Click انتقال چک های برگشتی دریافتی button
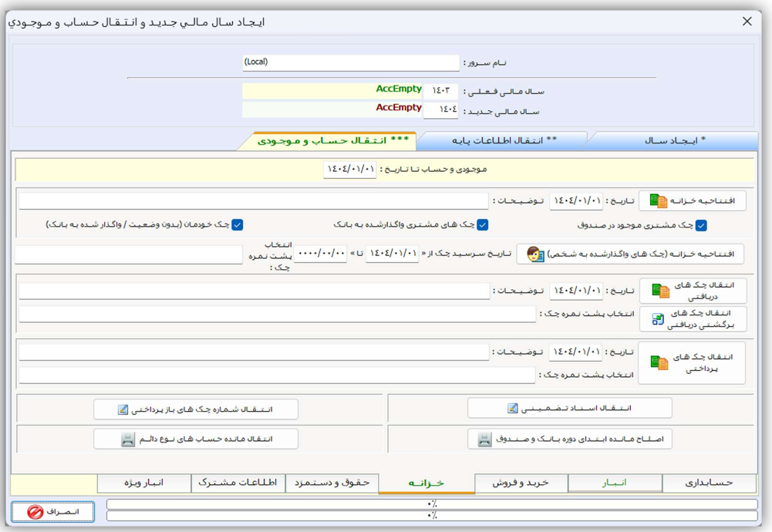 (693, 319)
